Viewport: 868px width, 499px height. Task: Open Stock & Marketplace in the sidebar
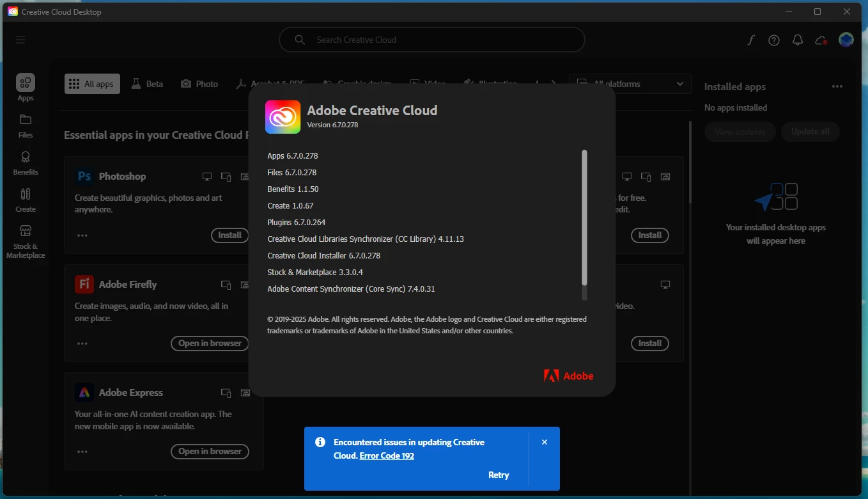[26, 242]
